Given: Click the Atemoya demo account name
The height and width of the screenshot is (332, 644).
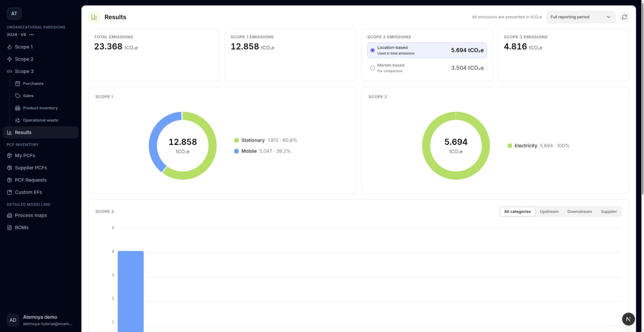Looking at the screenshot, I should coord(40,317).
